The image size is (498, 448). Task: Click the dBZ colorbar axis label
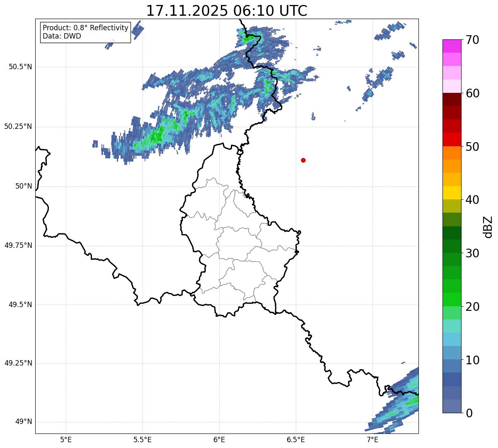pyautogui.click(x=488, y=227)
